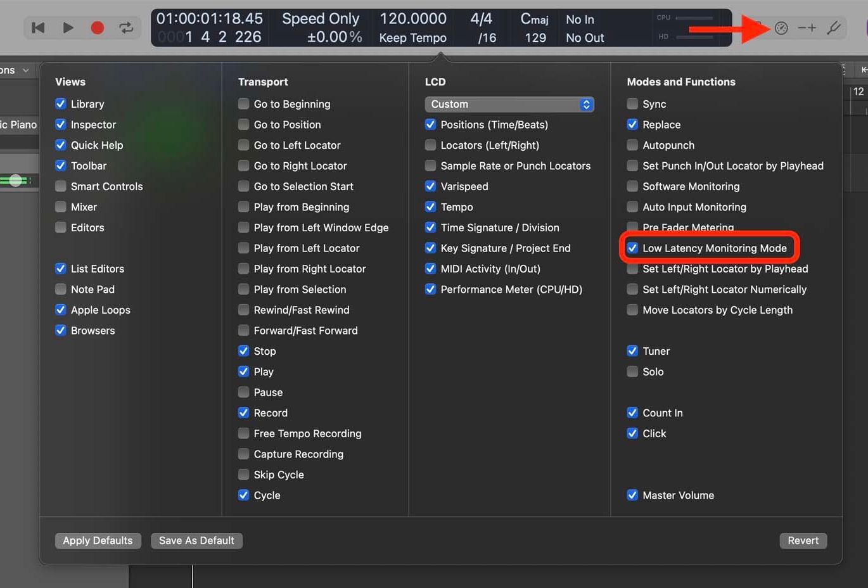Click the Save As Default button
The width and height of the screenshot is (868, 588).
click(x=196, y=540)
